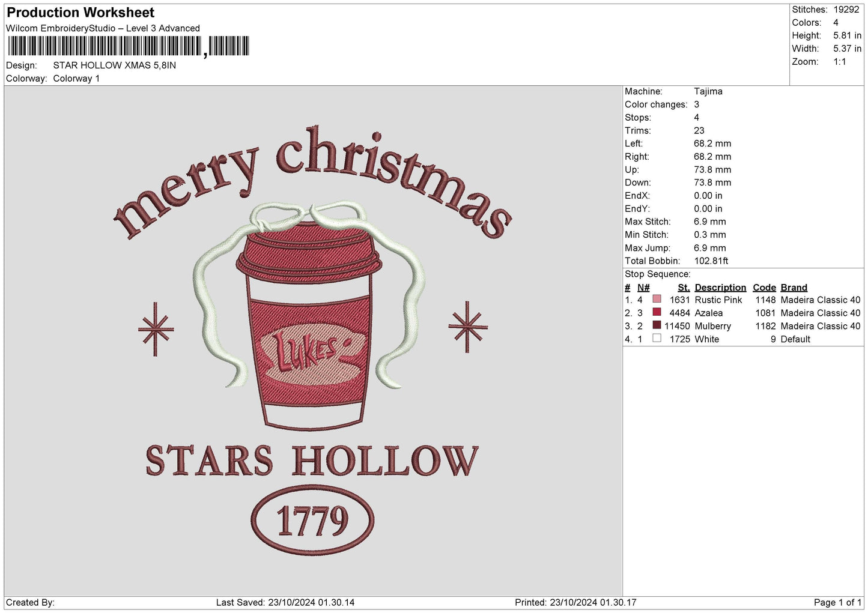Viewport: 868px width, 613px height.
Task: Click the 'Brand' column header
Action: 794,288
